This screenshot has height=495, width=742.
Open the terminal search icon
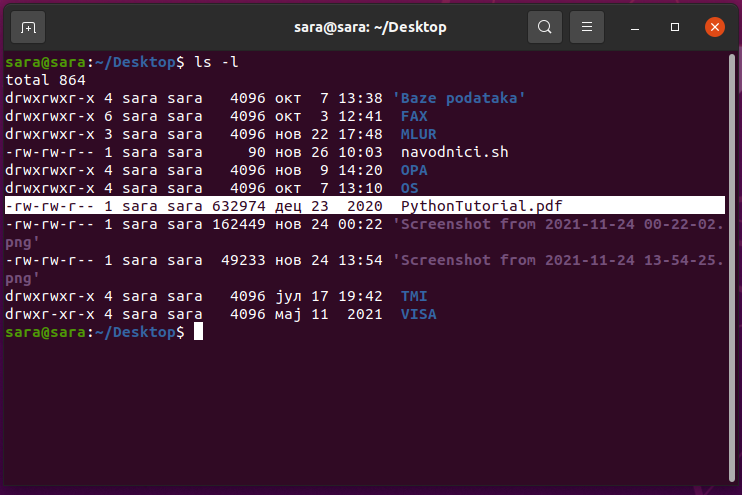[545, 27]
